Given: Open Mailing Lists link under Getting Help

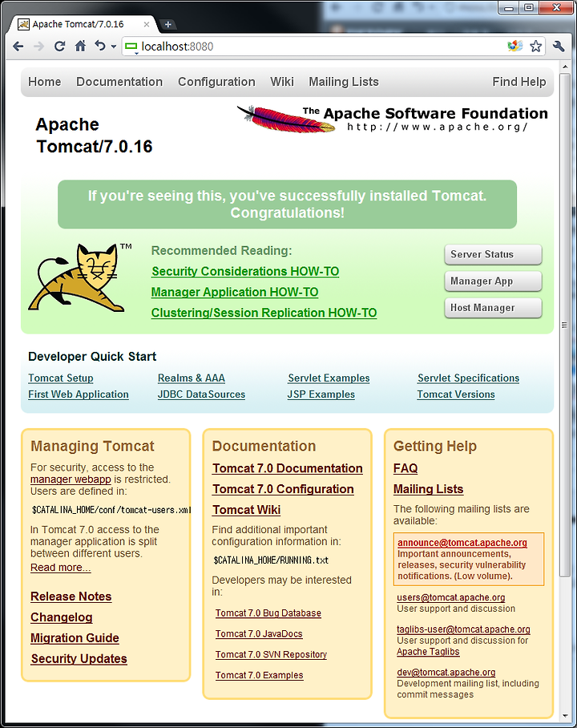Looking at the screenshot, I should point(429,489).
